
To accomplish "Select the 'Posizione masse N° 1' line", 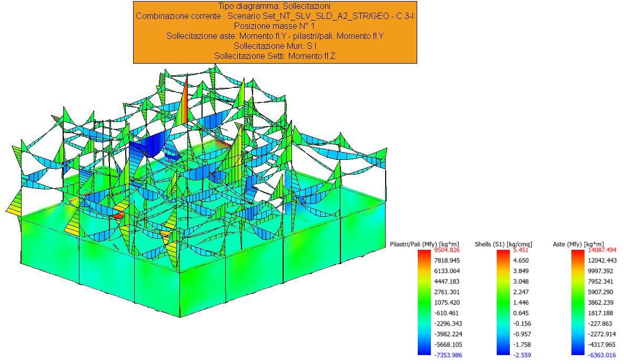I will coord(275,26).
